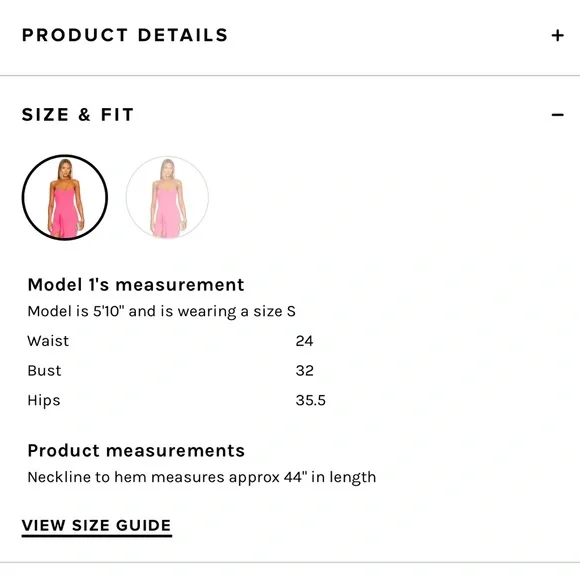Click the Neckline to hem length text
Viewport: 580px width, 580px height.
click(x=202, y=477)
